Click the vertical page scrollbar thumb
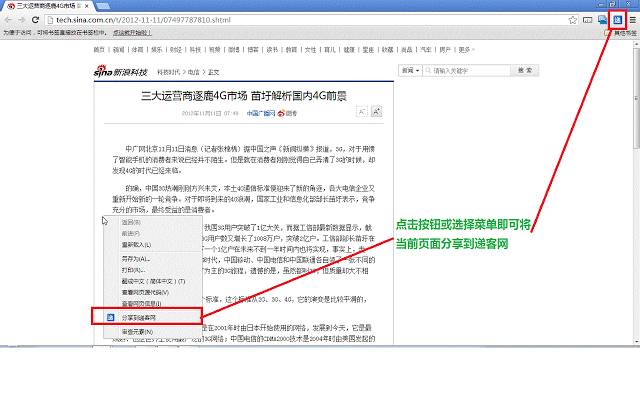 pyautogui.click(x=636, y=98)
